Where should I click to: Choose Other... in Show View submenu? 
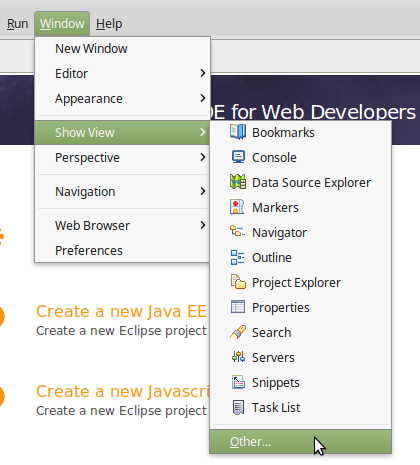300,441
